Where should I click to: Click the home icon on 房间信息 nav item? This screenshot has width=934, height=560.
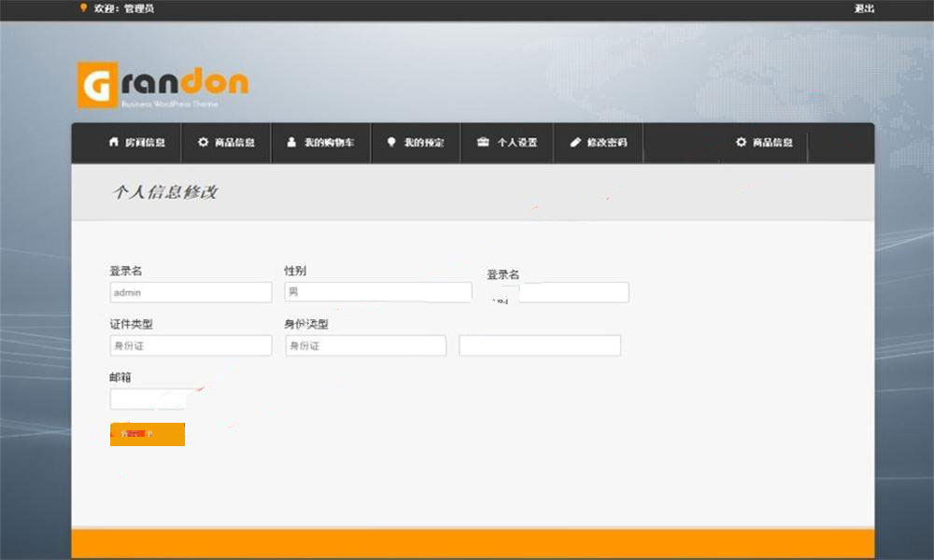coord(114,143)
